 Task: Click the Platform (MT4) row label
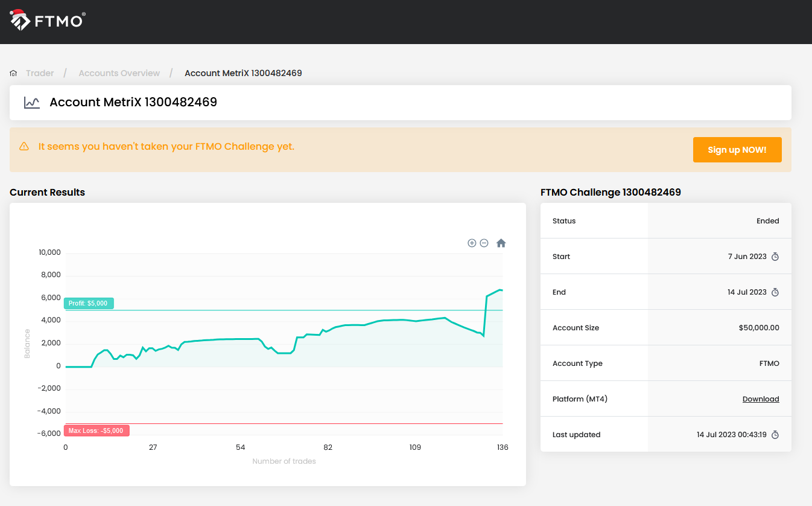point(580,399)
